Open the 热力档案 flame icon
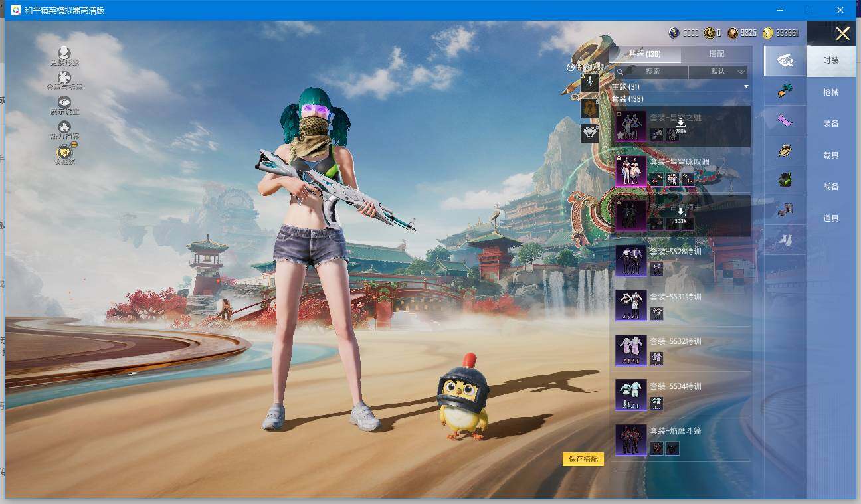861x504 pixels. (64, 126)
